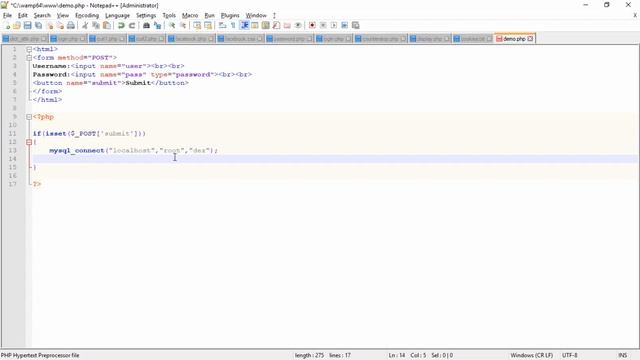The width and height of the screenshot is (640, 360).
Task: Click the Close All toolbar icon
Action: tap(60, 25)
